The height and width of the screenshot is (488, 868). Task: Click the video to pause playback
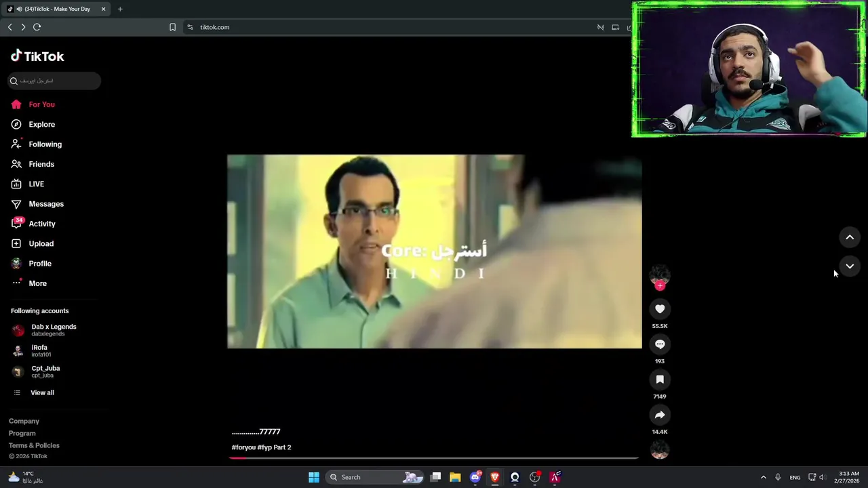[x=434, y=251]
